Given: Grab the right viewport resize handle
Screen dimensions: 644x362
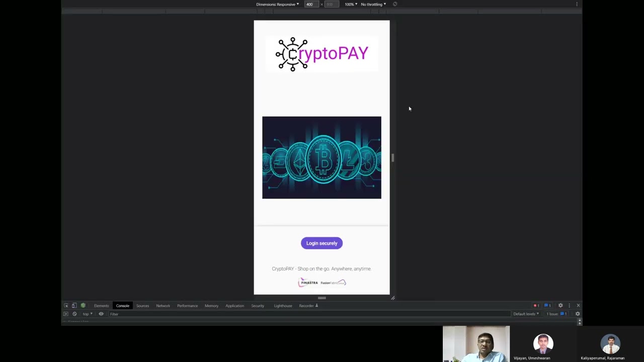Looking at the screenshot, I should tap(393, 158).
